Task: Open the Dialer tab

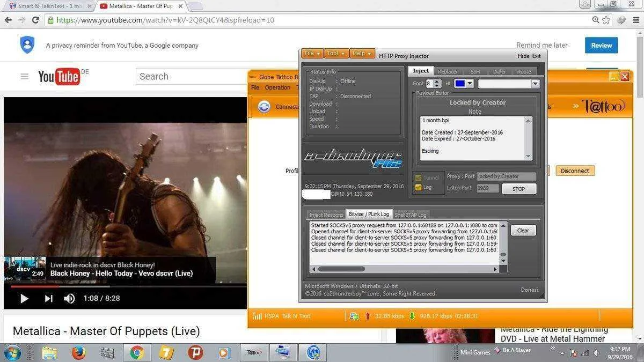Action: coord(499,71)
